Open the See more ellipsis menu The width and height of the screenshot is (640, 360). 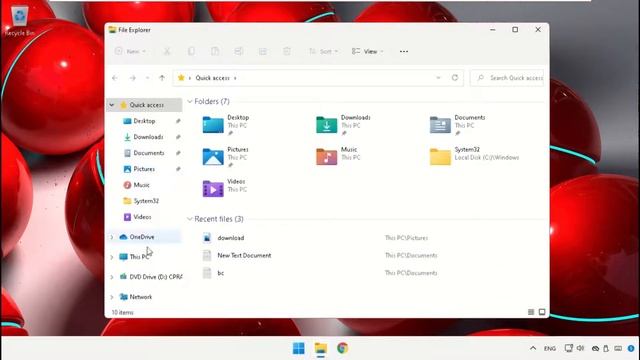(x=404, y=51)
